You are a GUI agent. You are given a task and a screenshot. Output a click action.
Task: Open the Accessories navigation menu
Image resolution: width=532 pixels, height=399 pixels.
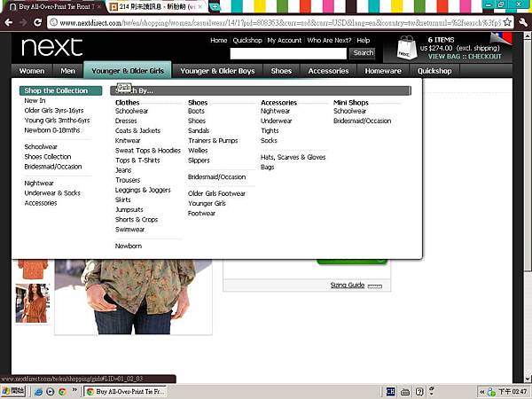click(x=328, y=71)
